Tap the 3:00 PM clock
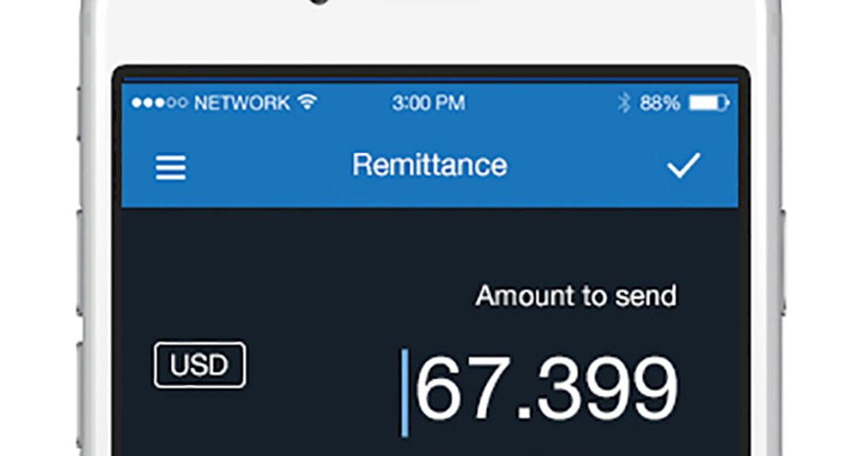This screenshot has width=868, height=456. [x=428, y=104]
